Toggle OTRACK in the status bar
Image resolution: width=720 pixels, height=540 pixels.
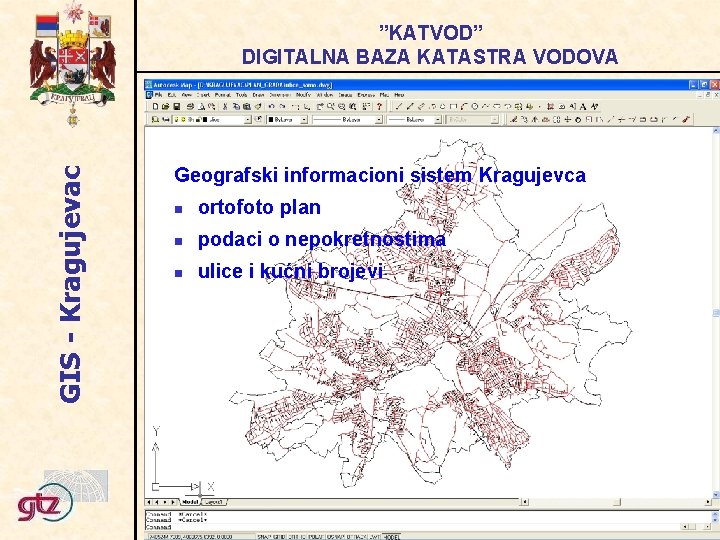357,537
